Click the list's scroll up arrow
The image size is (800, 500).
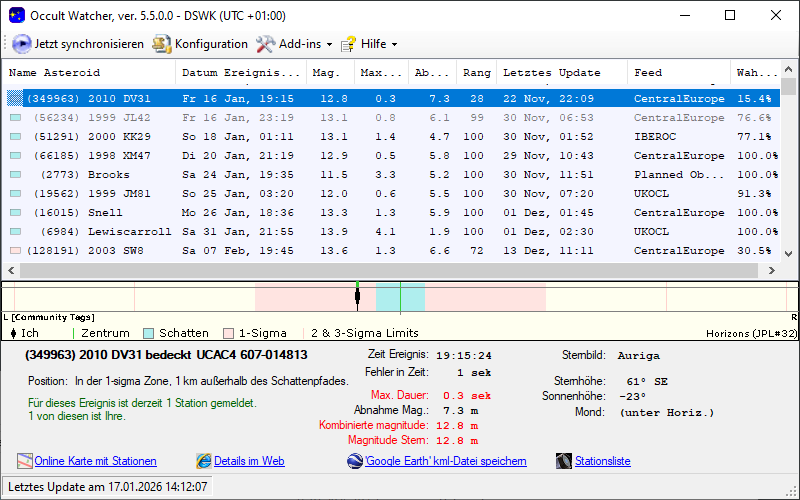788,69
